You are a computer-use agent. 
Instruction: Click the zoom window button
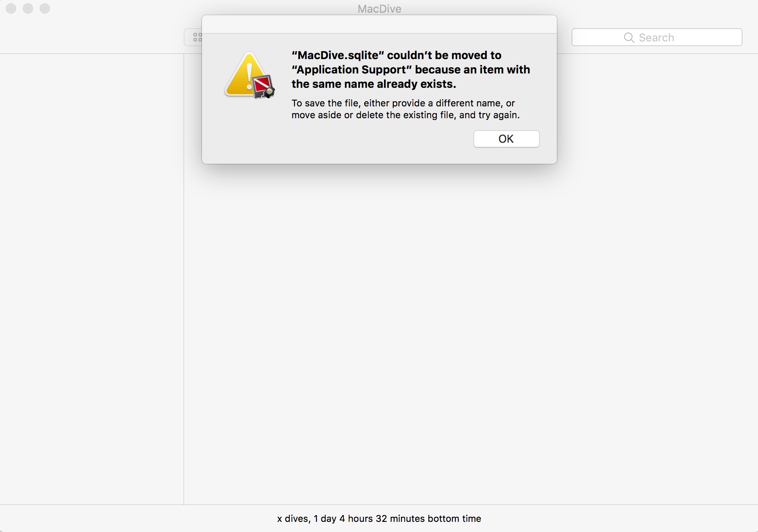point(45,8)
